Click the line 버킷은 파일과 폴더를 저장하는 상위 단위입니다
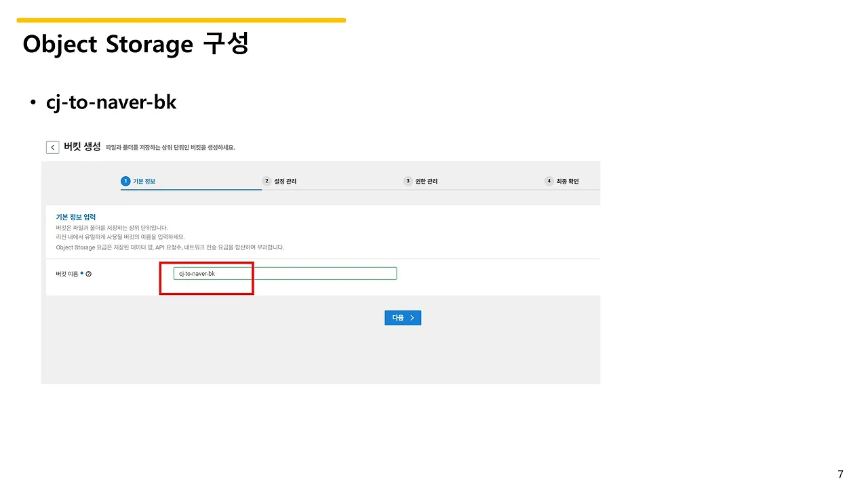The height and width of the screenshot is (488, 868). [111, 228]
